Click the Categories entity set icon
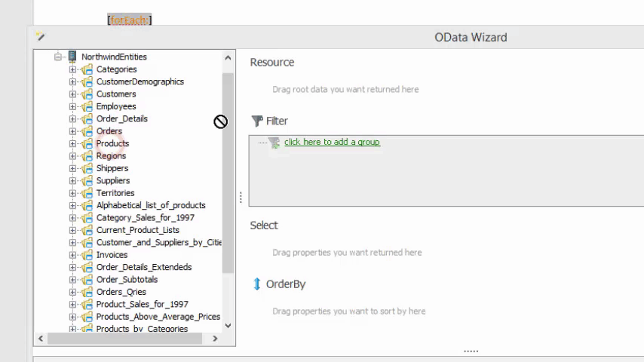Viewport: 644px width, 362px height. pos(87,69)
